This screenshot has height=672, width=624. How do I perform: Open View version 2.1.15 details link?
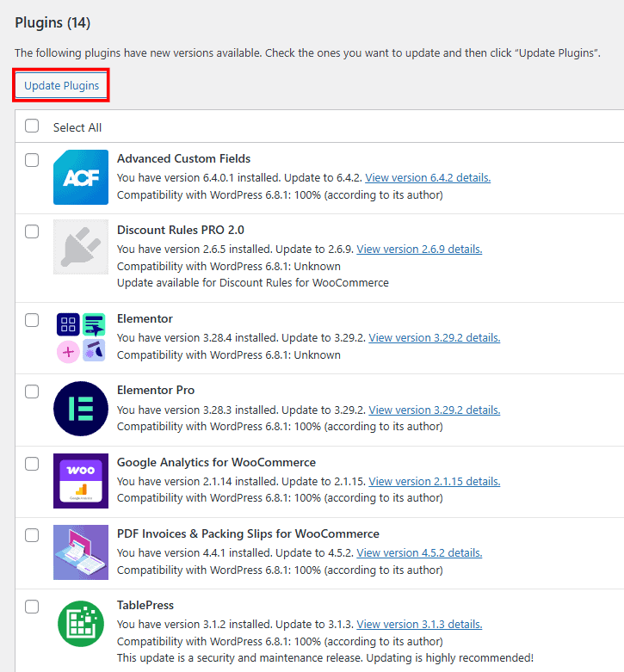[434, 482]
